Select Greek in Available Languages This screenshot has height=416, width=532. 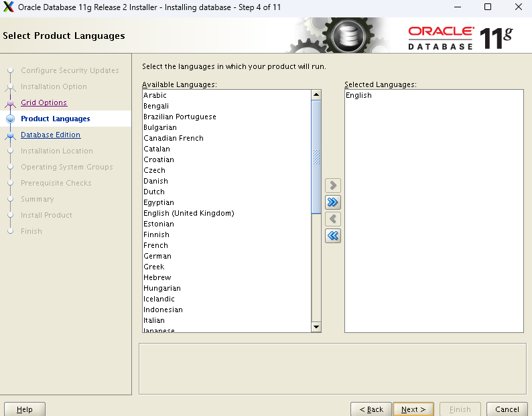pos(226,267)
